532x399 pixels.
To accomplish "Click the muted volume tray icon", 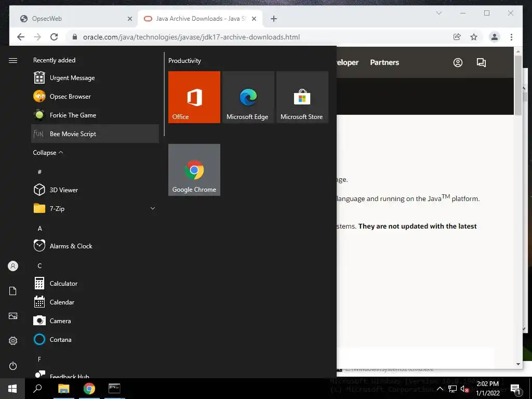I will click(464, 389).
